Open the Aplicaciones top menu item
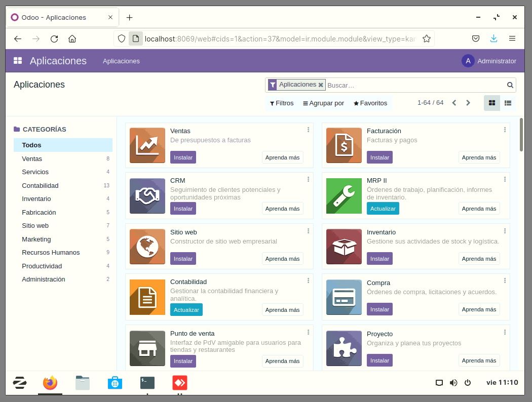The width and height of the screenshot is (532, 402). [121, 61]
